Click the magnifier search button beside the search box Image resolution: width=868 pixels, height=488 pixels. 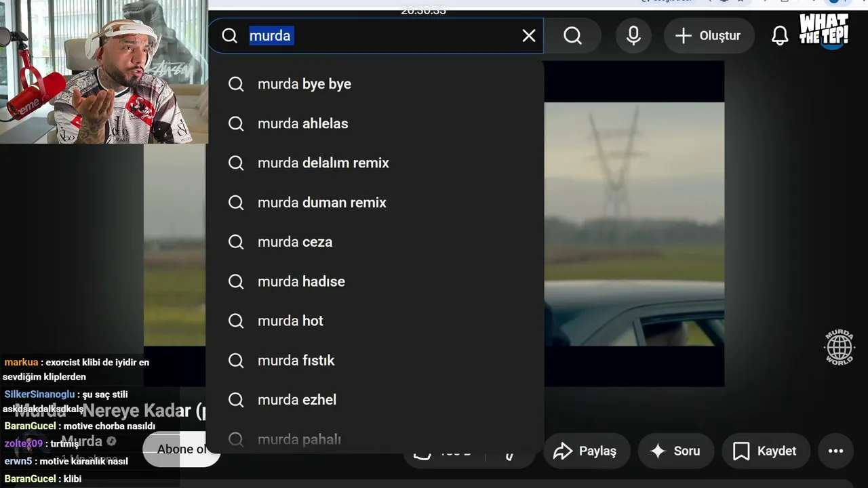[x=573, y=36]
